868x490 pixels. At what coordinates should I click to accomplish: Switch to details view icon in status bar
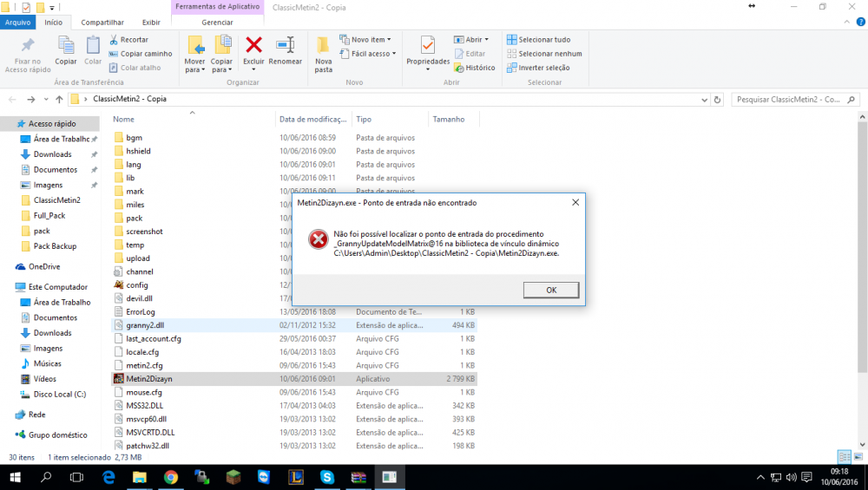pos(845,457)
